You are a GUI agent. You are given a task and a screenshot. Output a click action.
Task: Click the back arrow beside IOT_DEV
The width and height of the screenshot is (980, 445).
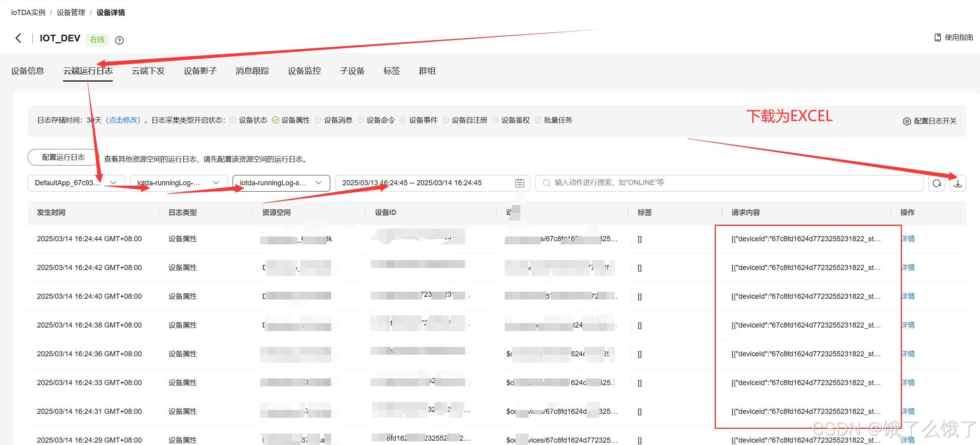pyautogui.click(x=18, y=38)
